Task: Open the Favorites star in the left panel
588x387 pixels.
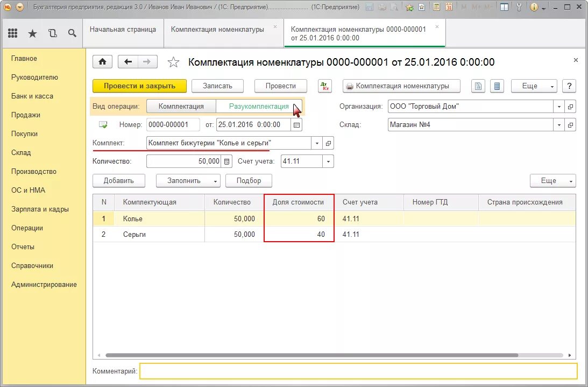Action: coord(33,33)
